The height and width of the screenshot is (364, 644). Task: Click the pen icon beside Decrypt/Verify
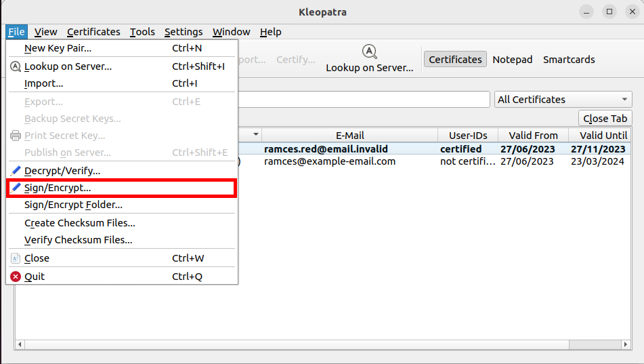point(16,170)
